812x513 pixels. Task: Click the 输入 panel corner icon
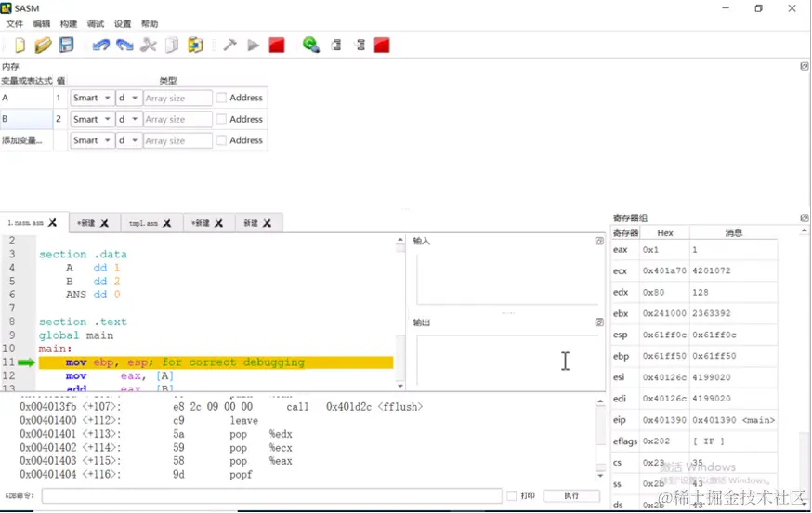[599, 241]
